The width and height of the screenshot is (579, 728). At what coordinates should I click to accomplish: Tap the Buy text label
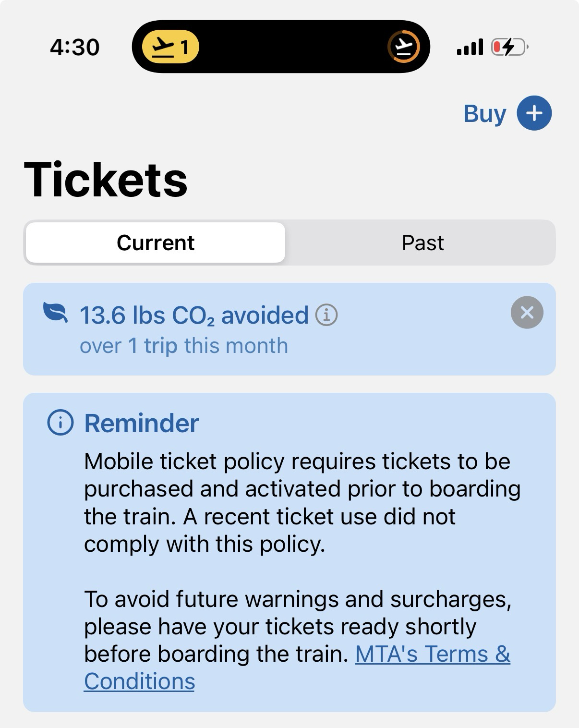pyautogui.click(x=484, y=114)
